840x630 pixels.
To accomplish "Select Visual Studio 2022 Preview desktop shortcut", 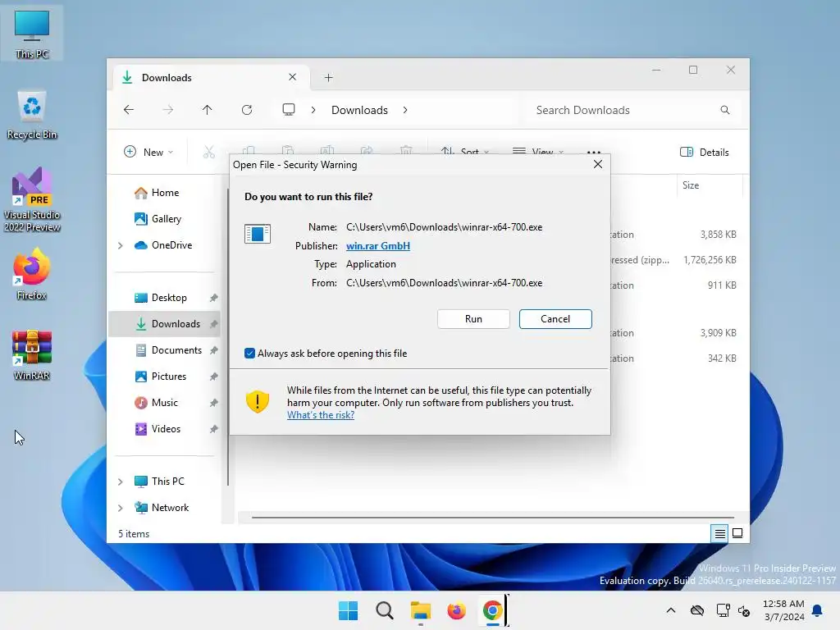I will coord(32,200).
